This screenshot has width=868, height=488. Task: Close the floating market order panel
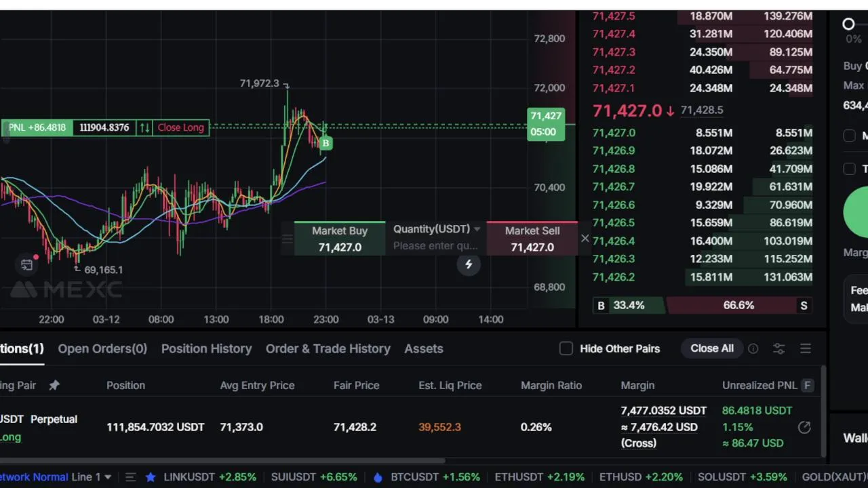[585, 239]
